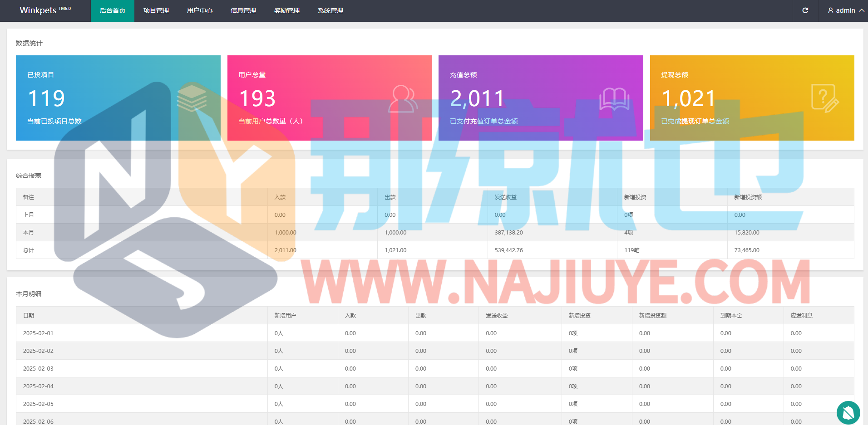The image size is (868, 425).
Task: Open the 用户中心 menu
Action: (200, 10)
